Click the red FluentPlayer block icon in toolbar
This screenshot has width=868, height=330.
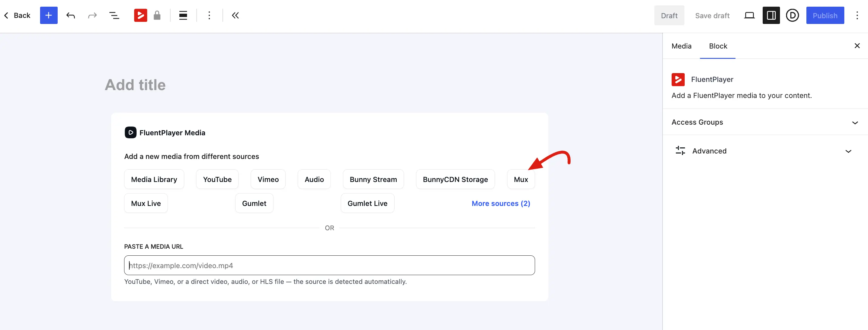[141, 15]
